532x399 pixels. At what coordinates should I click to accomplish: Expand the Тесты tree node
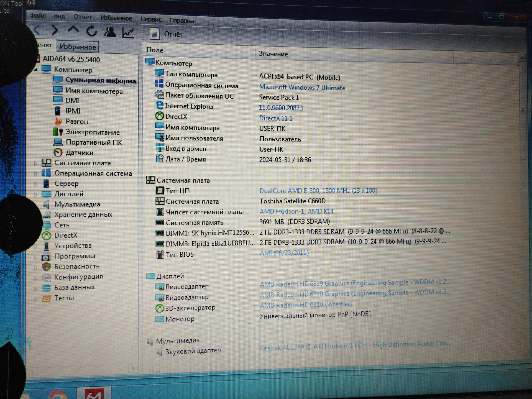coord(35,299)
